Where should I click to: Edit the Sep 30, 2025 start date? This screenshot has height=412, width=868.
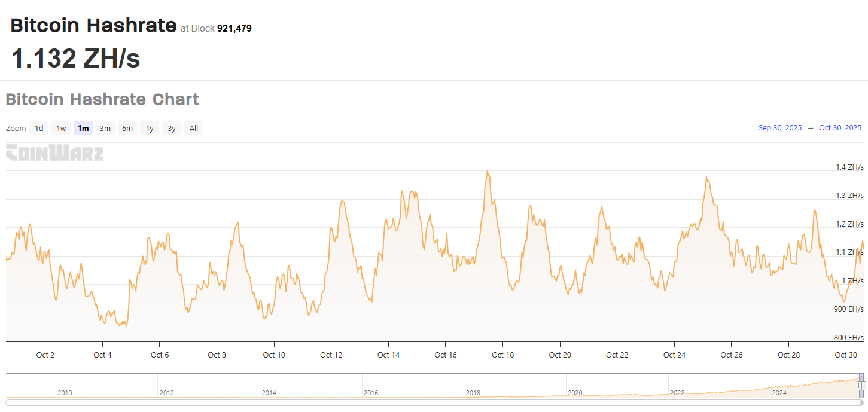(780, 128)
